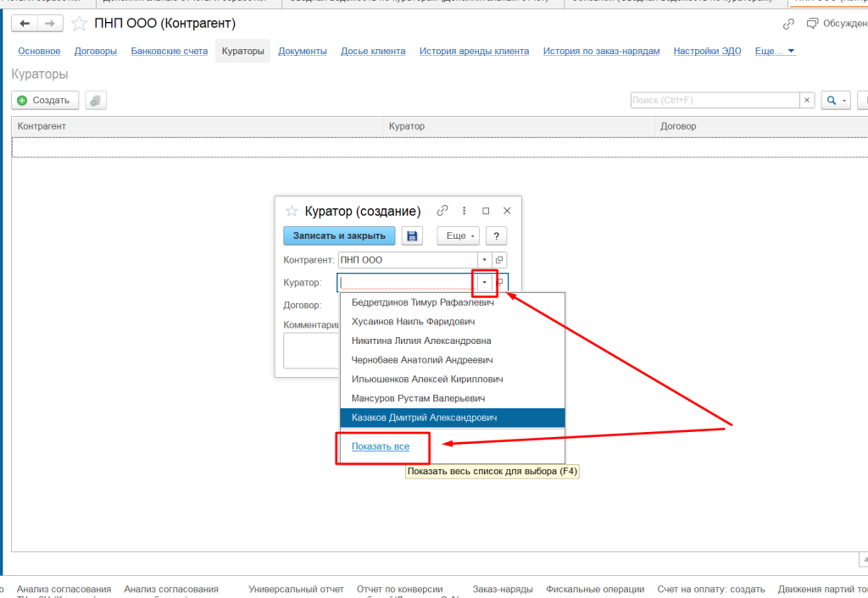The width and height of the screenshot is (868, 598).
Task: Click the blue floppy save icon
Action: pyautogui.click(x=412, y=235)
